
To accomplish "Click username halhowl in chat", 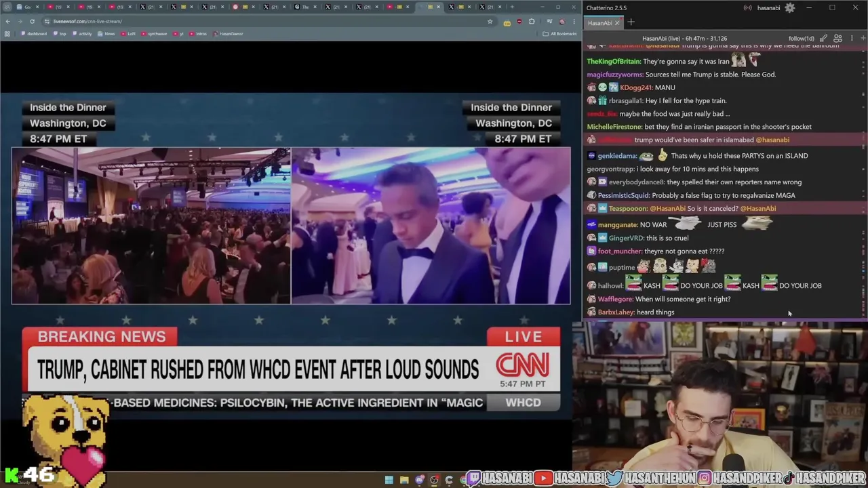I will pyautogui.click(x=610, y=286).
